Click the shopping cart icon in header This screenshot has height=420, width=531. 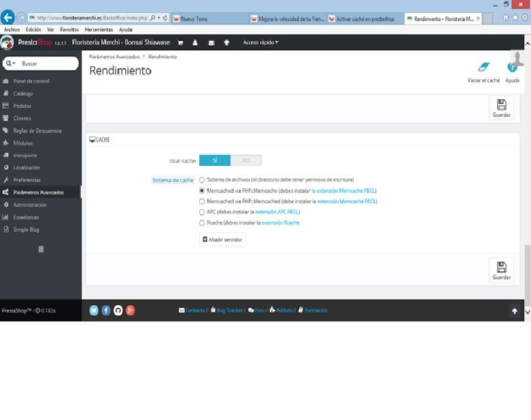[180, 43]
